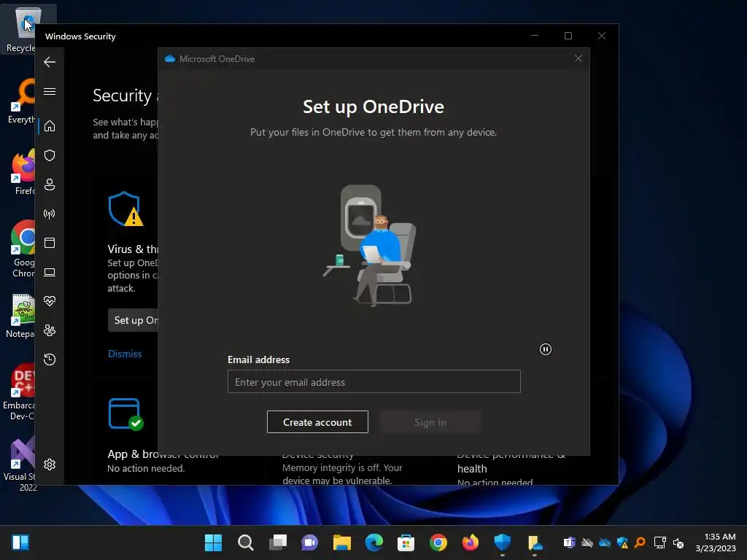Click Windows Security taskbar icon
Screen dimensions: 747x560
click(502, 542)
